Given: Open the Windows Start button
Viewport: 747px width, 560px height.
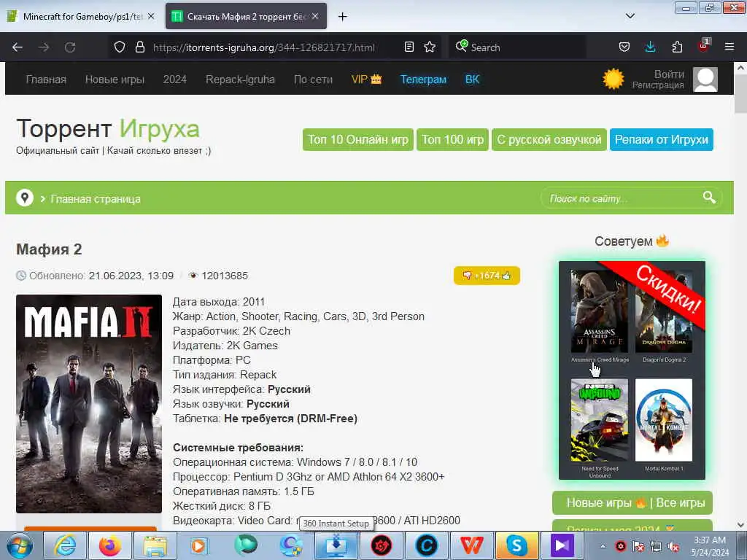Looking at the screenshot, I should 20,545.
